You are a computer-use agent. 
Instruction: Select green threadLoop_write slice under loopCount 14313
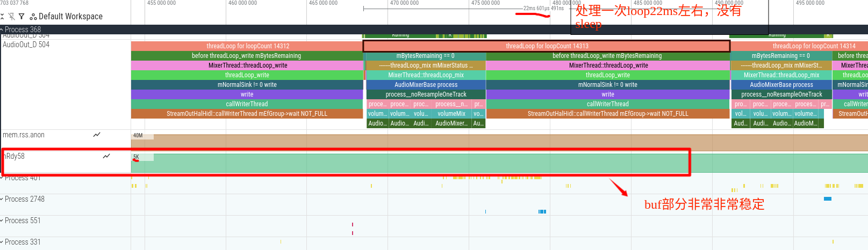[x=607, y=75]
